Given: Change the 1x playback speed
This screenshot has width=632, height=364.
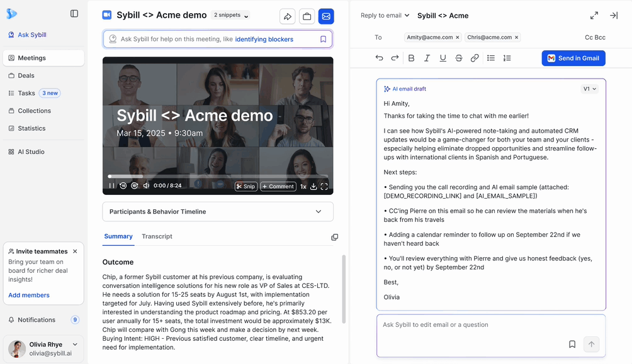Looking at the screenshot, I should pos(303,187).
